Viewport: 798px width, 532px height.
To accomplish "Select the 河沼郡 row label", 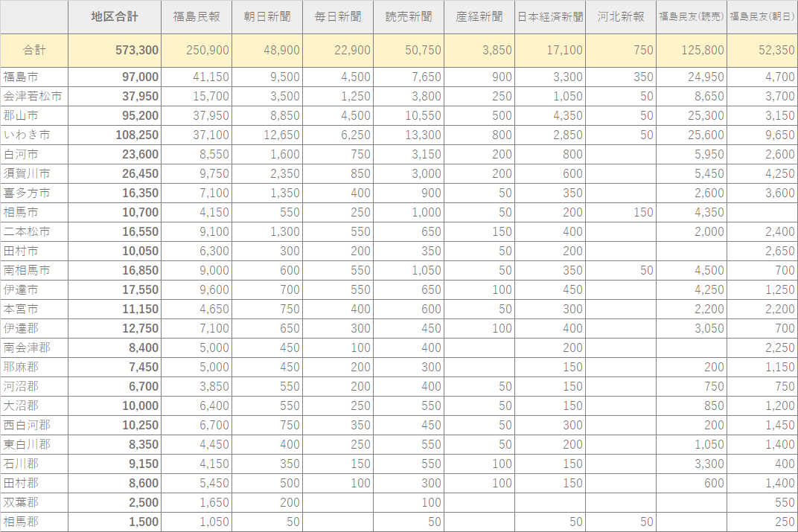I will coord(34,387).
